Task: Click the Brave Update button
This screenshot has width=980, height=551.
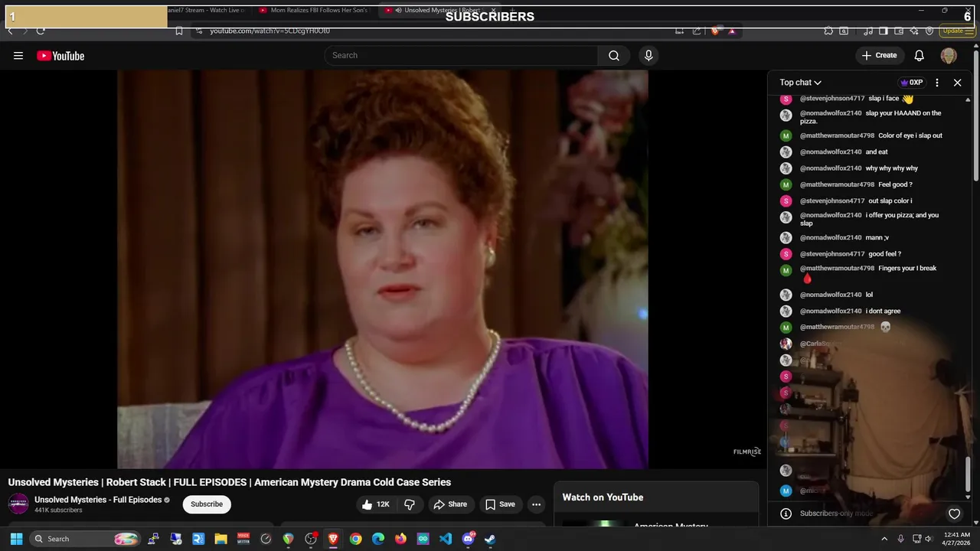Action: (x=956, y=31)
